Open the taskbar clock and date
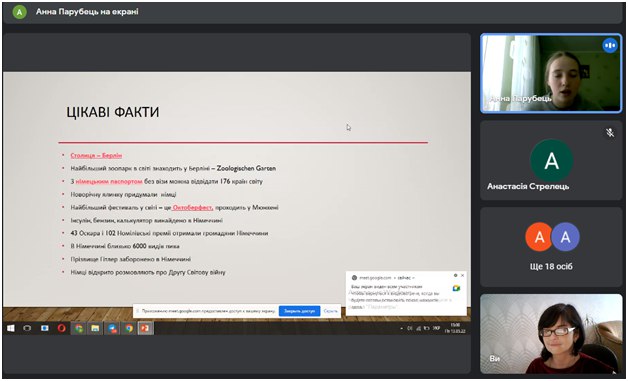 tap(455, 328)
